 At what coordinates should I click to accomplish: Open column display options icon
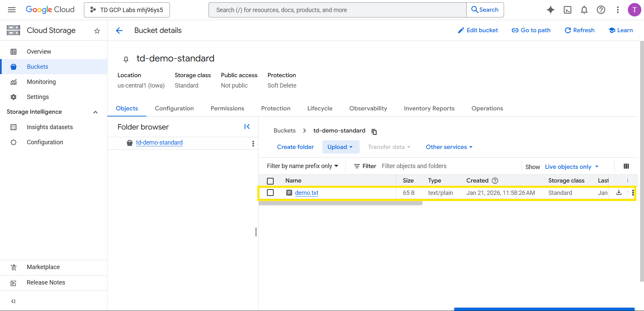pyautogui.click(x=626, y=166)
